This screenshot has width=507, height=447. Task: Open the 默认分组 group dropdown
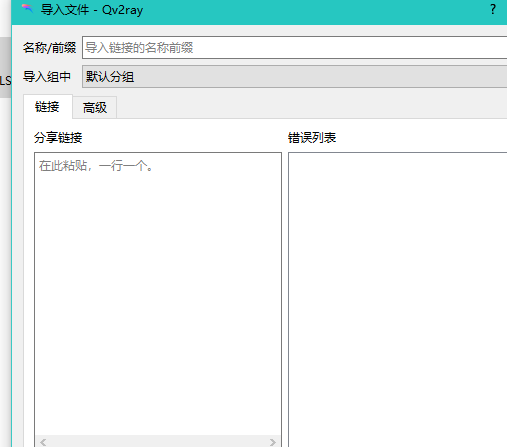tap(295, 77)
